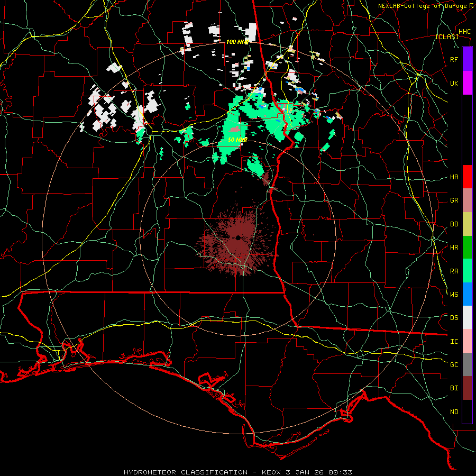The height and width of the screenshot is (476, 476).
Task: Click the RF purple color swatch
Action: click(x=467, y=59)
